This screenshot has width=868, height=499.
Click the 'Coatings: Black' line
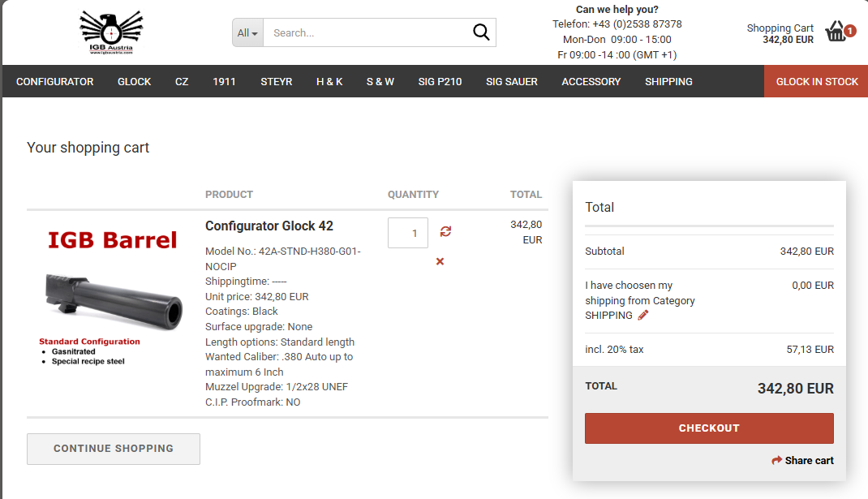(x=242, y=312)
